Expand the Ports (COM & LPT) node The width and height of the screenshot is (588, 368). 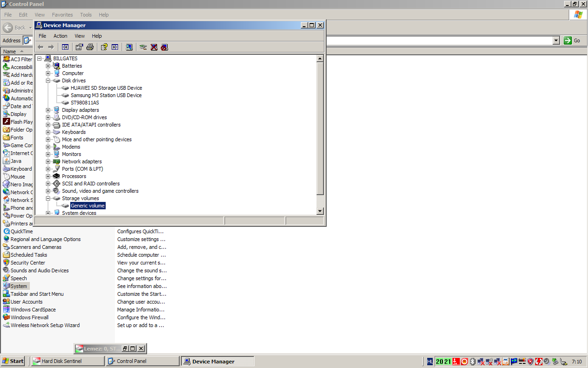[48, 169]
